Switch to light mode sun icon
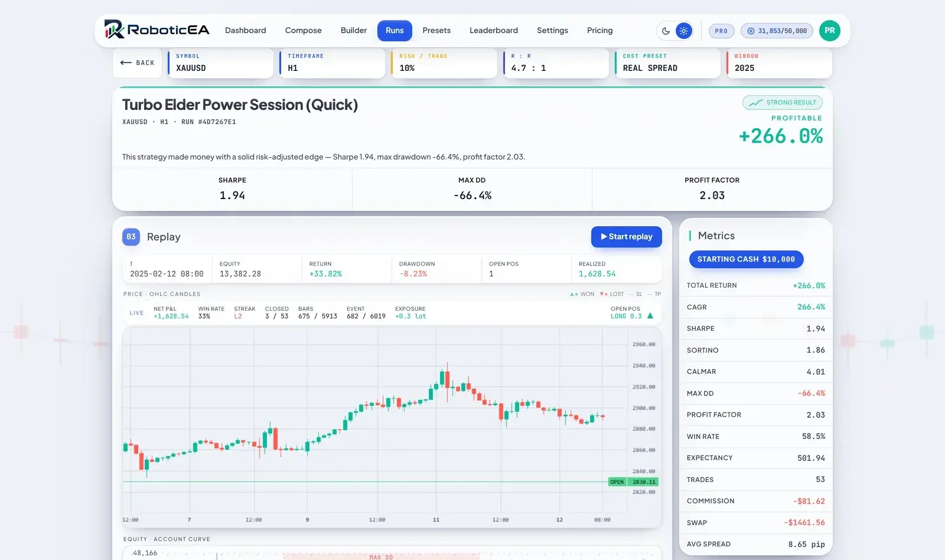 click(683, 31)
